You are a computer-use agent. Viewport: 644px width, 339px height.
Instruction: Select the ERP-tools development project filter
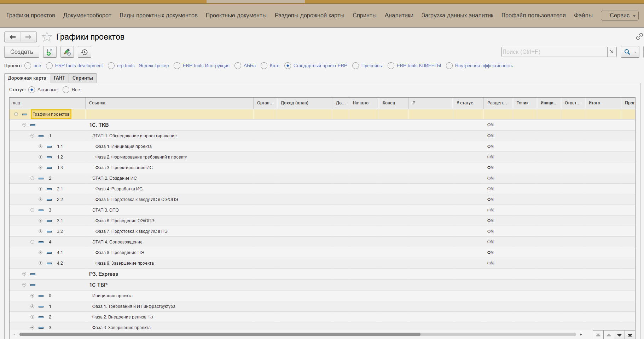[50, 66]
